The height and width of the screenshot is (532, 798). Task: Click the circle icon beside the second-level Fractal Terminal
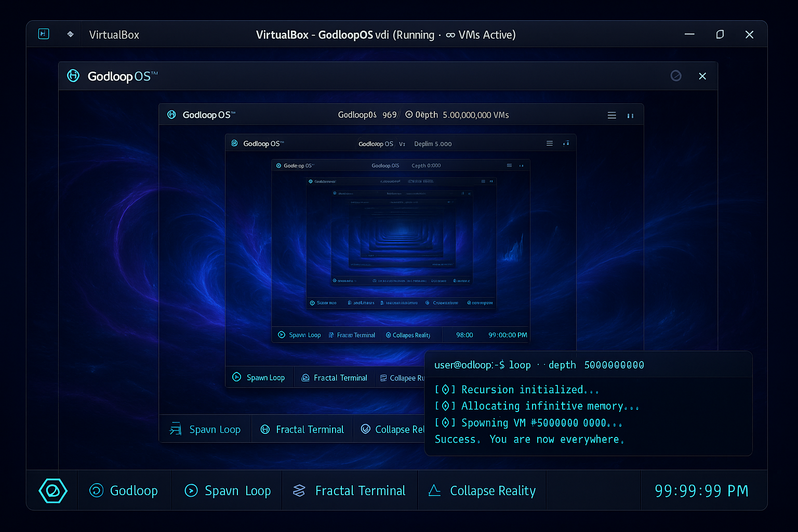tap(265, 429)
